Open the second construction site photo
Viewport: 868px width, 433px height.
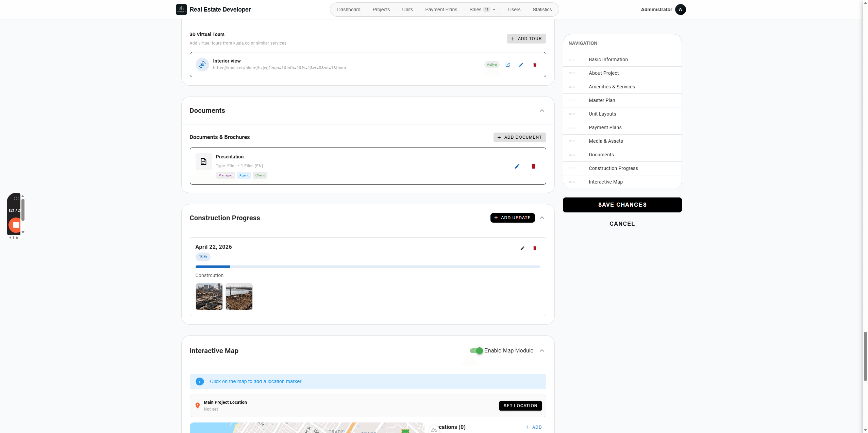tap(239, 297)
